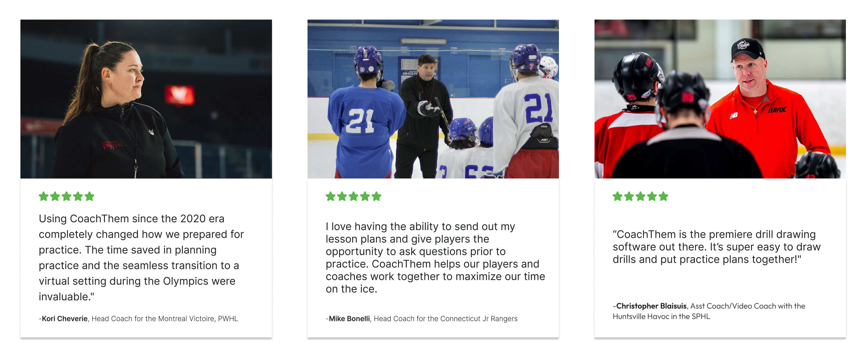Select the Mike Bonelli name text
This screenshot has height=358, width=868.
pos(349,318)
